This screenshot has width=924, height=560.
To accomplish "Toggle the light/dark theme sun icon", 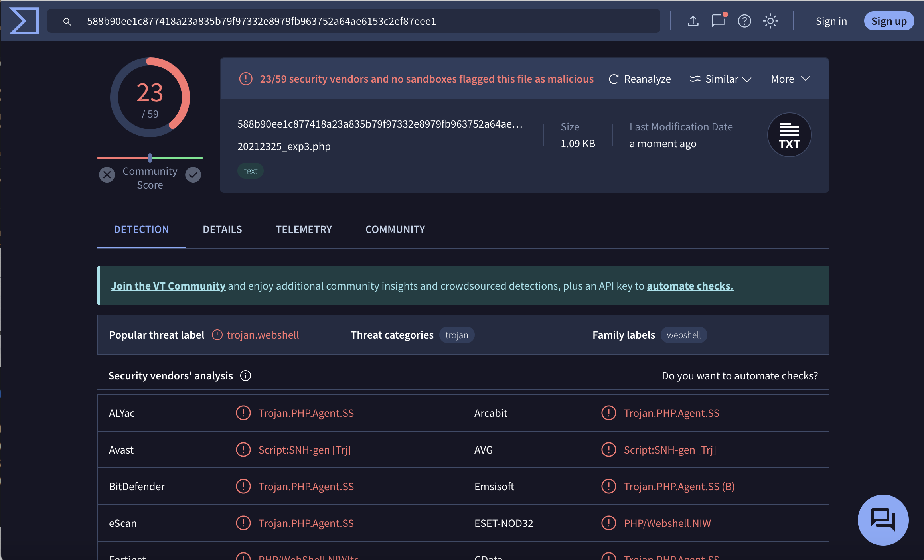I will point(770,21).
